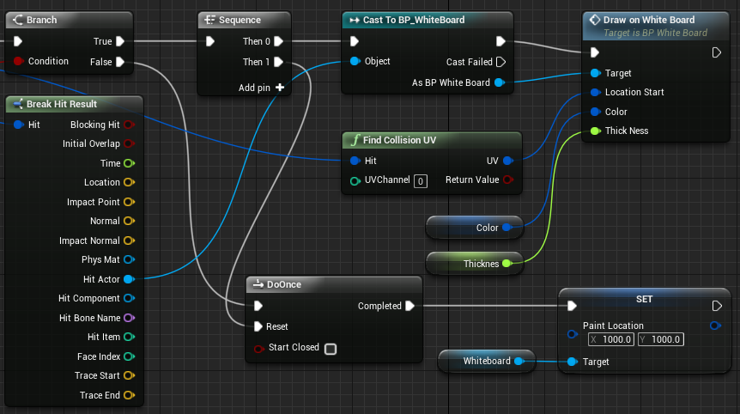Click the Cast Failed execution pin
Screen dimensions: 740x414
coord(501,62)
